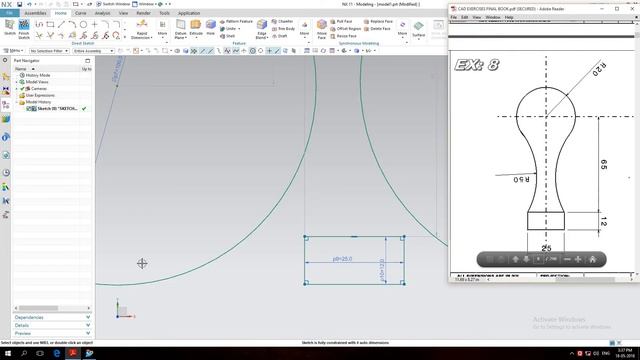Open the Help menu in Adobe Reader

(x=509, y=18)
